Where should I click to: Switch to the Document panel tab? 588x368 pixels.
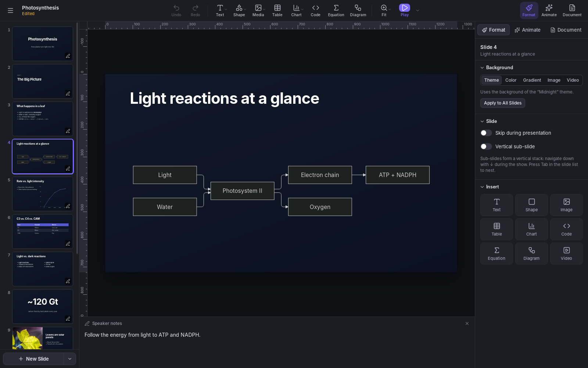click(x=566, y=30)
